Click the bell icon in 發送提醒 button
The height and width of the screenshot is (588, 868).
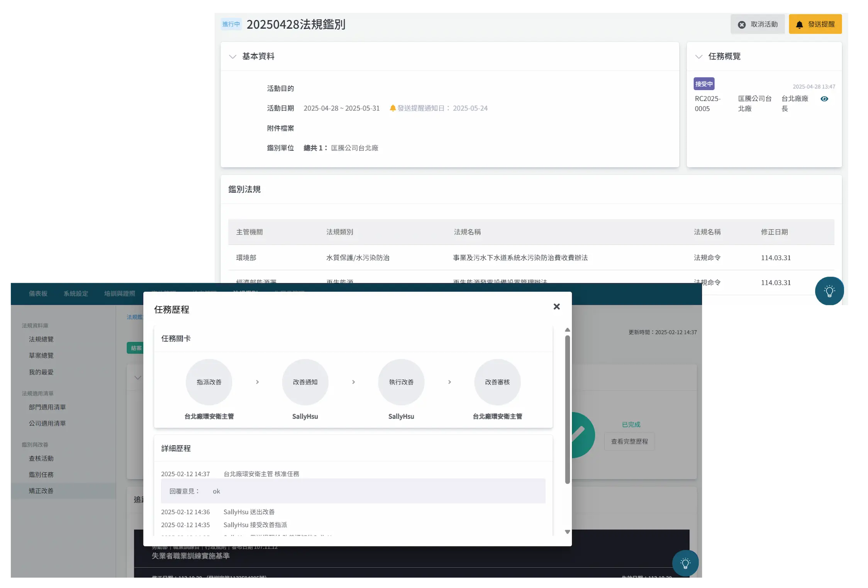799,25
